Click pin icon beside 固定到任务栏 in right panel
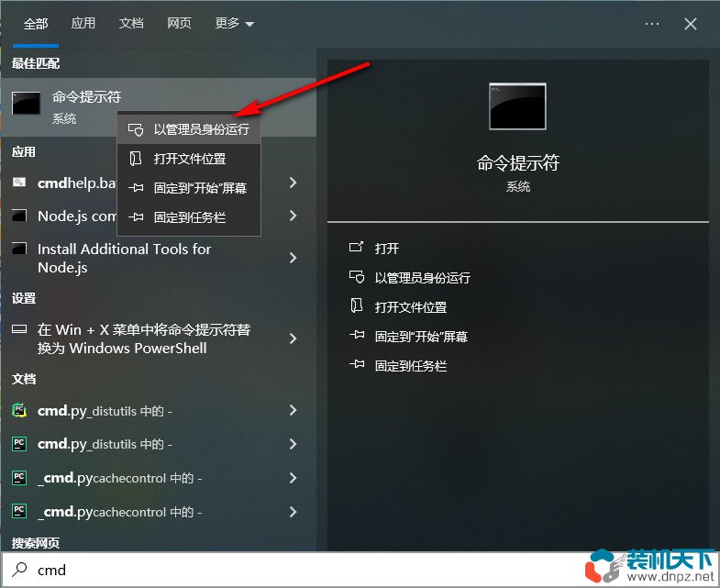The image size is (720, 588). point(356,365)
